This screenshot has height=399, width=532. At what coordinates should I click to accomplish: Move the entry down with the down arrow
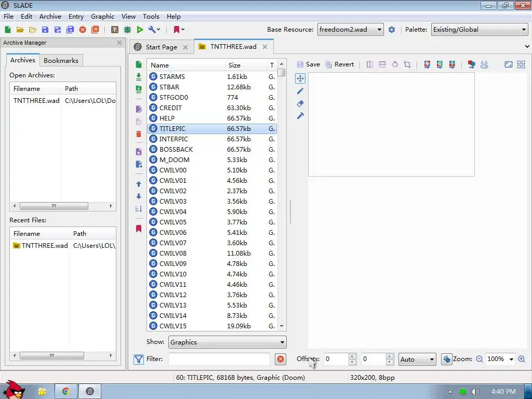tap(138, 196)
